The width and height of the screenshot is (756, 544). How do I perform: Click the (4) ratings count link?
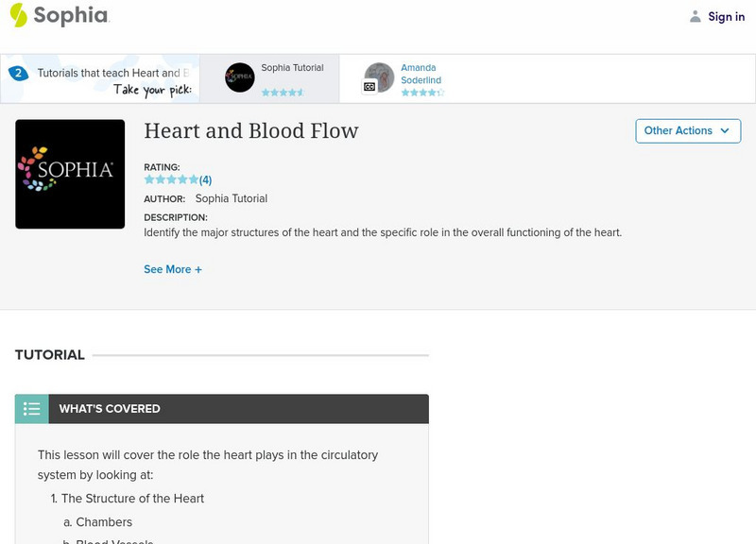point(205,179)
